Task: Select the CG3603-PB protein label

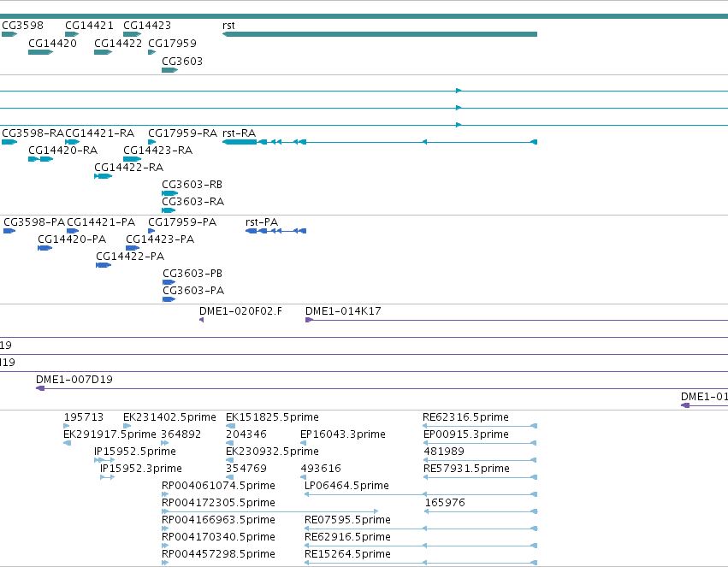Action: click(x=192, y=275)
